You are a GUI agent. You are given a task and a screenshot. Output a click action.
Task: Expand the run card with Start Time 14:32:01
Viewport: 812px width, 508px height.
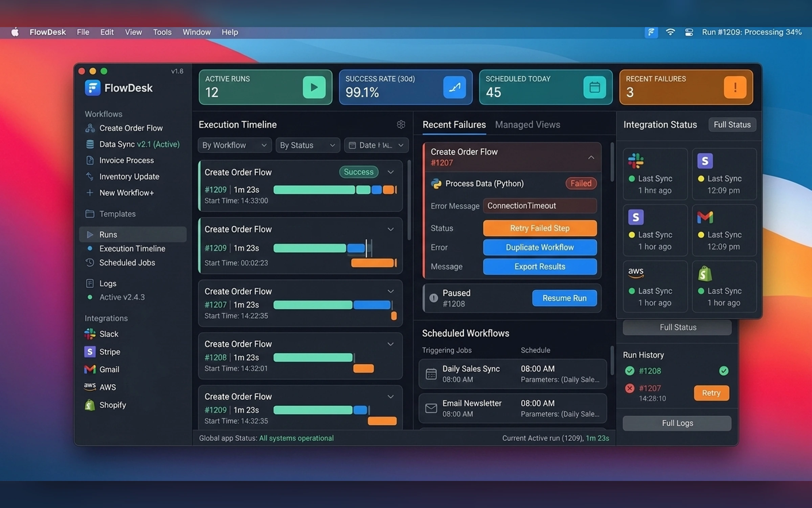[x=390, y=344]
